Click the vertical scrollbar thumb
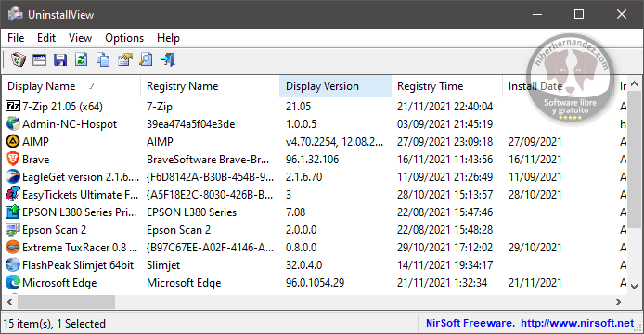 (x=634, y=160)
